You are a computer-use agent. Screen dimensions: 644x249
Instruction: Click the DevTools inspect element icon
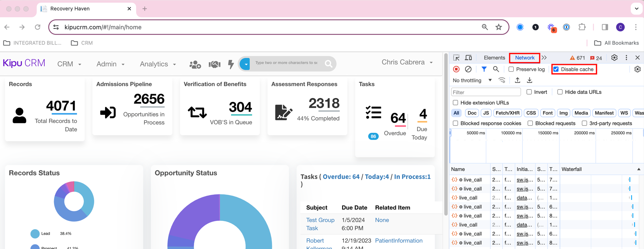tap(456, 58)
